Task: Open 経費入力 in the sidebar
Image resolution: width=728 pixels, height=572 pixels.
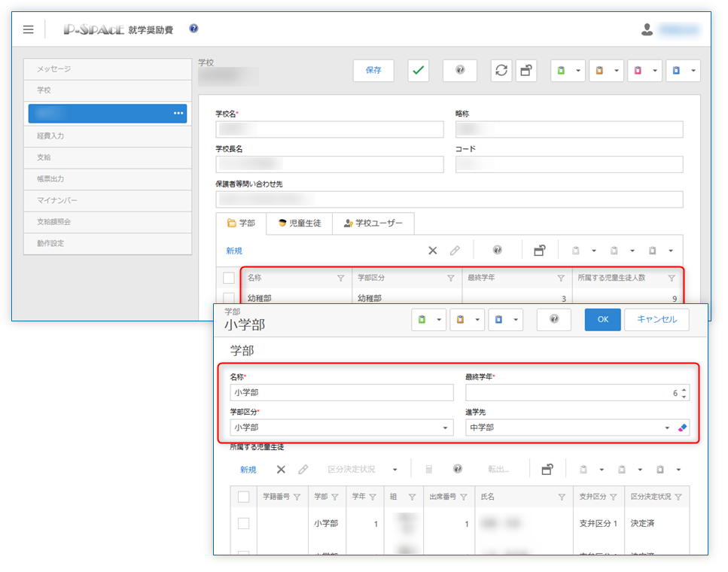Action: (108, 136)
